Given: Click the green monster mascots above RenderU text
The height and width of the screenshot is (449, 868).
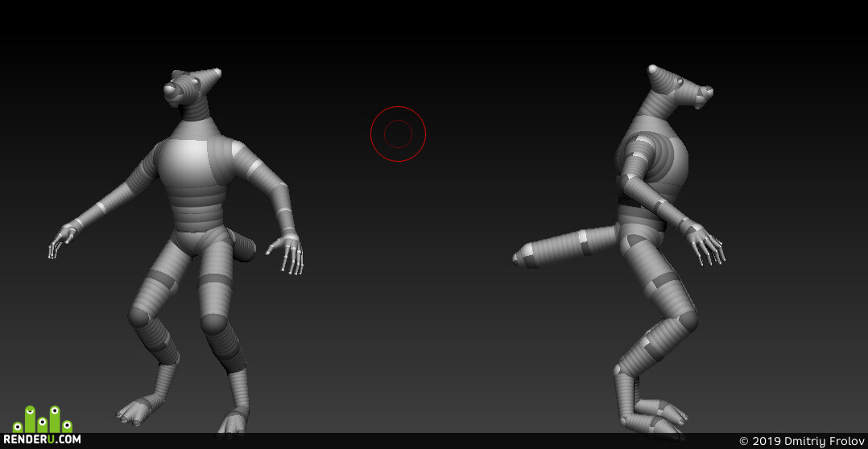Looking at the screenshot, I should coord(42,419).
